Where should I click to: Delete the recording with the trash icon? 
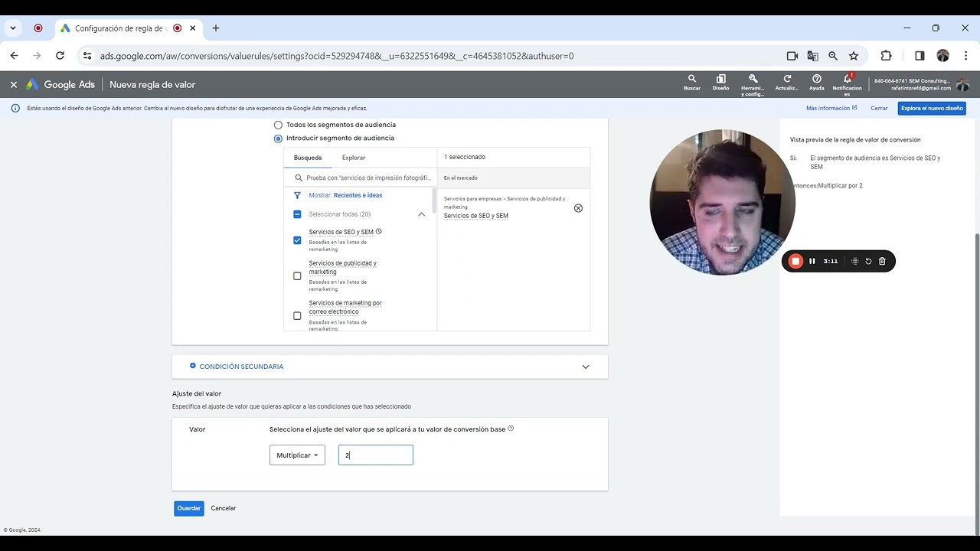882,261
